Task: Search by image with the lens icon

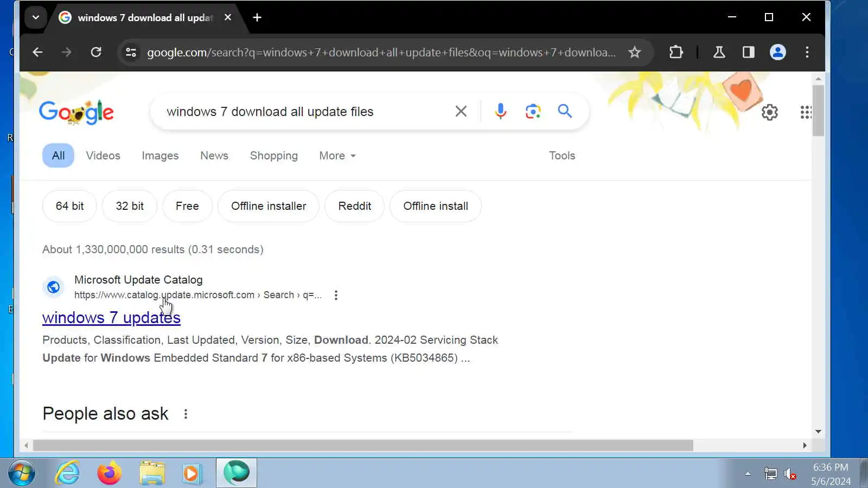Action: click(533, 111)
